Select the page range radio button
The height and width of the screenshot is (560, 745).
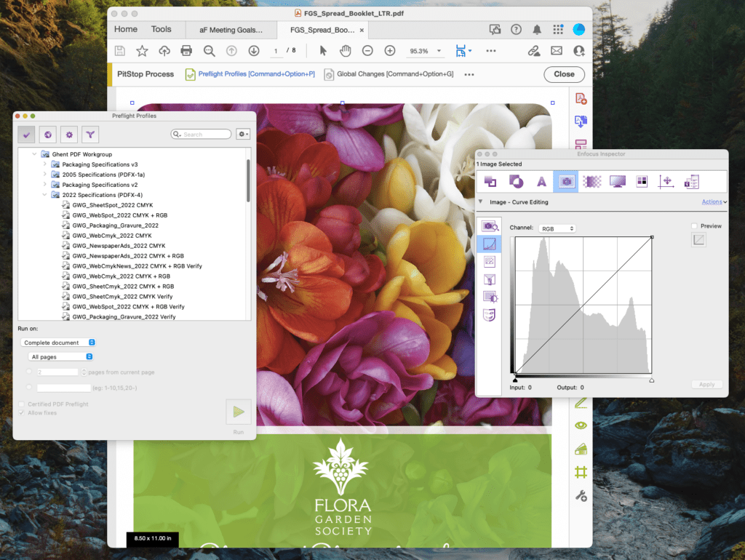pyautogui.click(x=29, y=388)
